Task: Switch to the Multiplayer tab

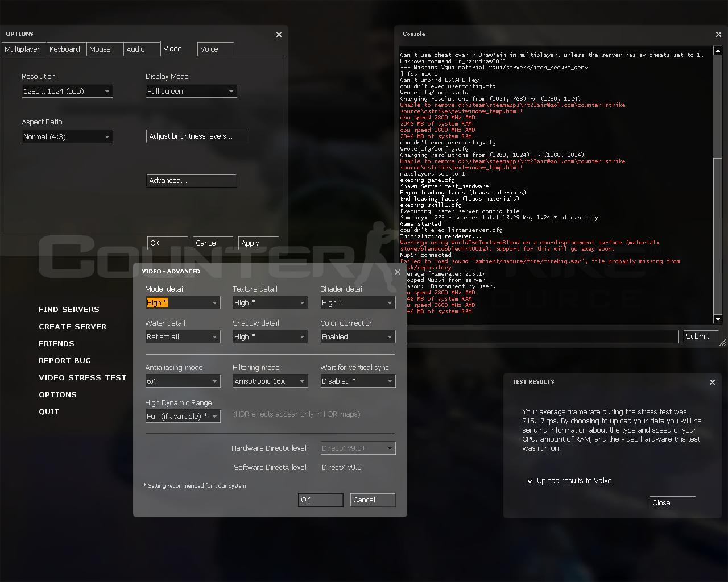Action: pyautogui.click(x=23, y=49)
